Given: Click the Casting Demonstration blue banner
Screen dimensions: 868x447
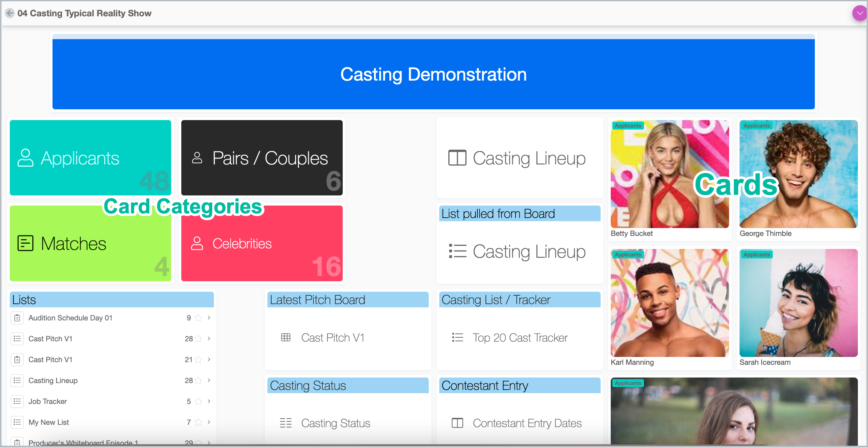Looking at the screenshot, I should [x=433, y=74].
